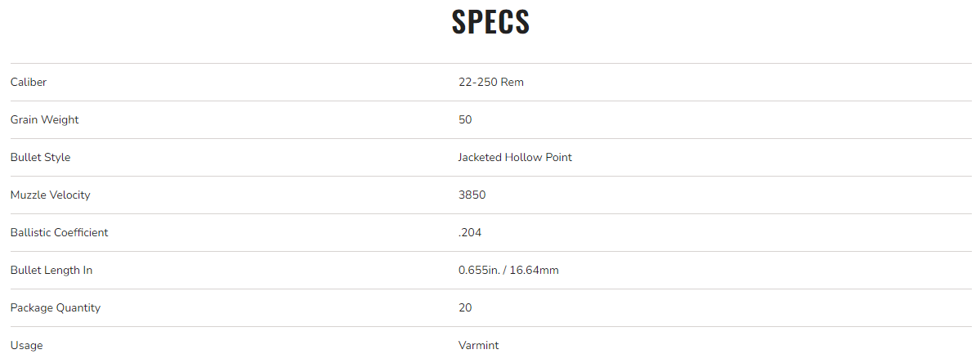Select the grain weight value 50
This screenshot has height=363, width=980.
click(465, 119)
